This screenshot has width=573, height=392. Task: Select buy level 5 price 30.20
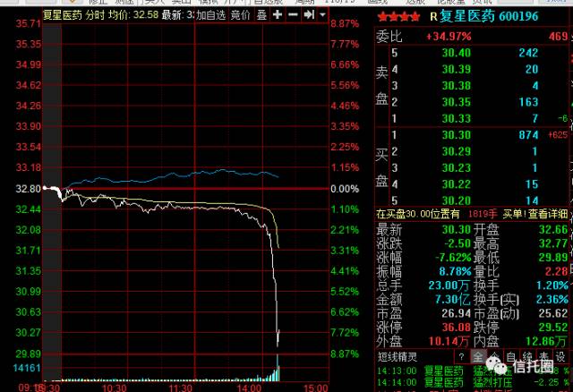click(x=456, y=200)
